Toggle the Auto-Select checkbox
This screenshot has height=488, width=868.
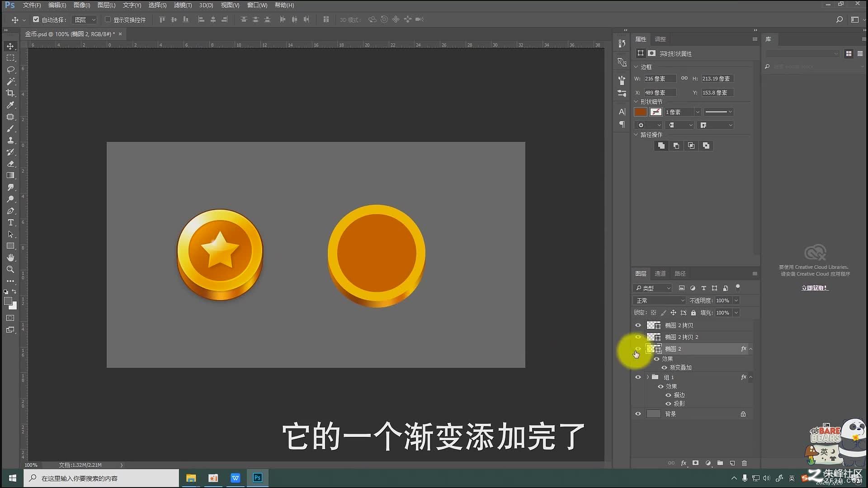coord(36,19)
